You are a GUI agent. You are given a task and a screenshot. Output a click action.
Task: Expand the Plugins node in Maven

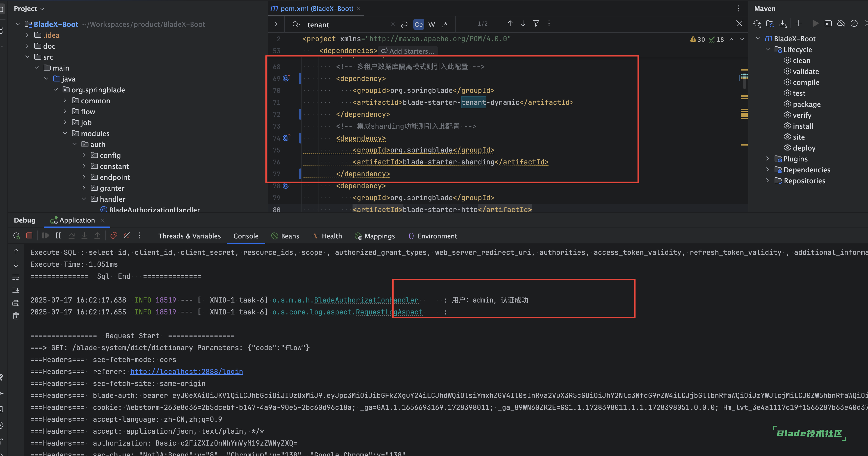coord(767,159)
